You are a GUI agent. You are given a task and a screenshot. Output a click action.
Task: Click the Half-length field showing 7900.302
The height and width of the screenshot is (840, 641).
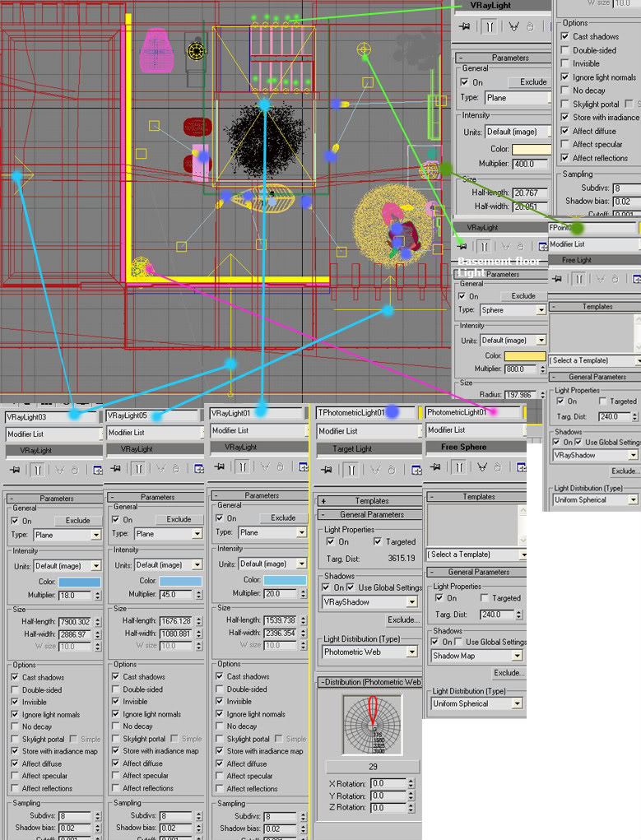click(x=75, y=622)
